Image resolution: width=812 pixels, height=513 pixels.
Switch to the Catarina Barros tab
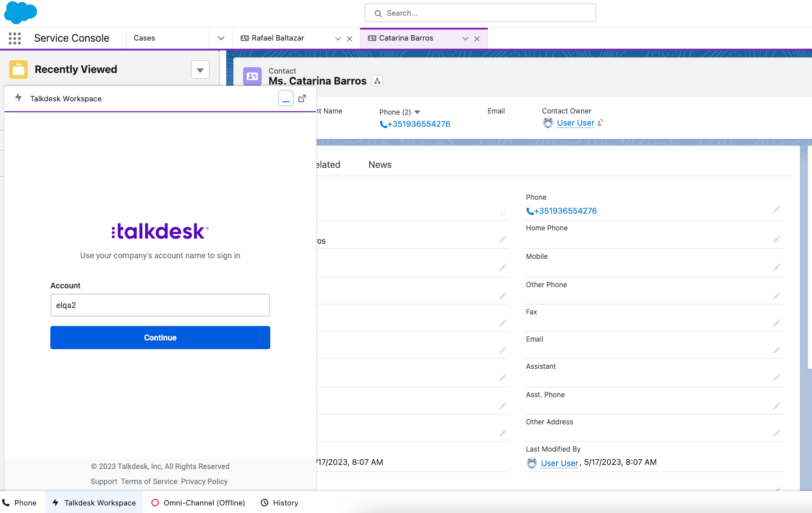pyautogui.click(x=406, y=38)
